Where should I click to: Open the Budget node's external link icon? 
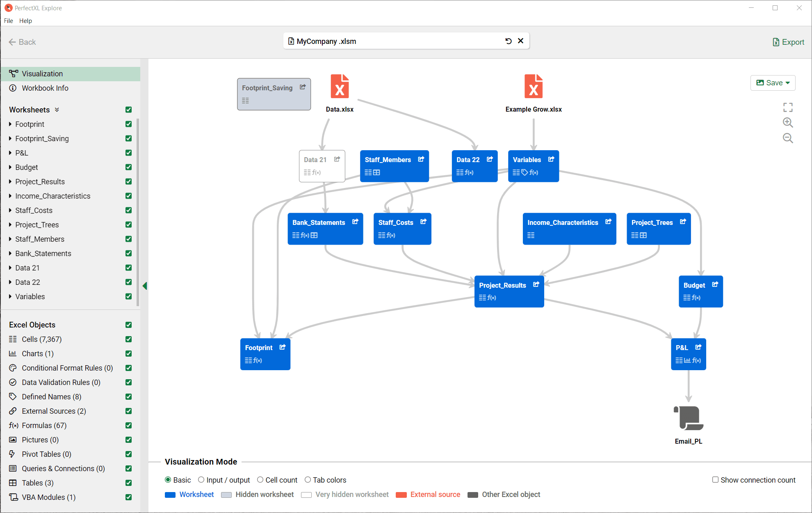point(715,284)
